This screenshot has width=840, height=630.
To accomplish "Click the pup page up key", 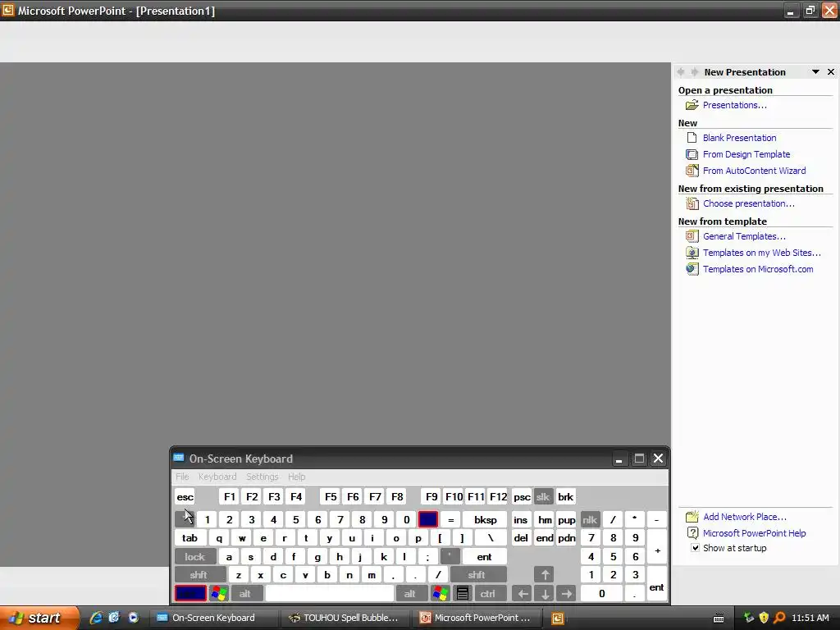I will tap(566, 519).
